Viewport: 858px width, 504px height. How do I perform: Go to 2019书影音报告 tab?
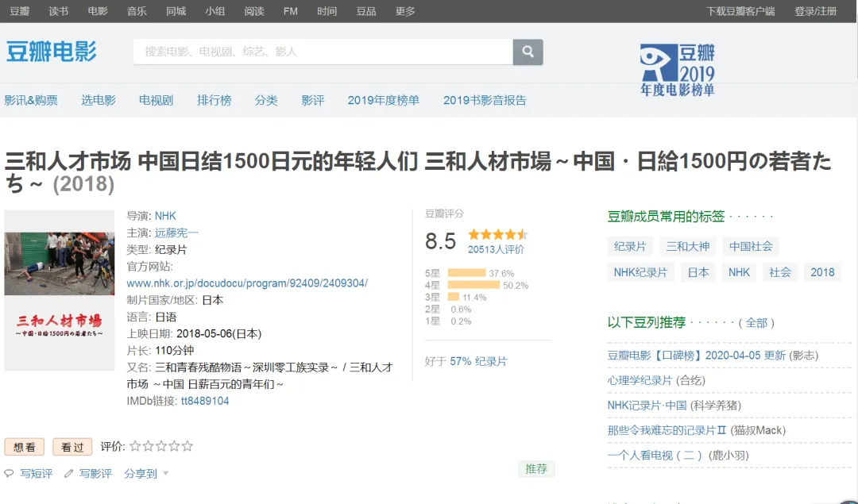485,100
